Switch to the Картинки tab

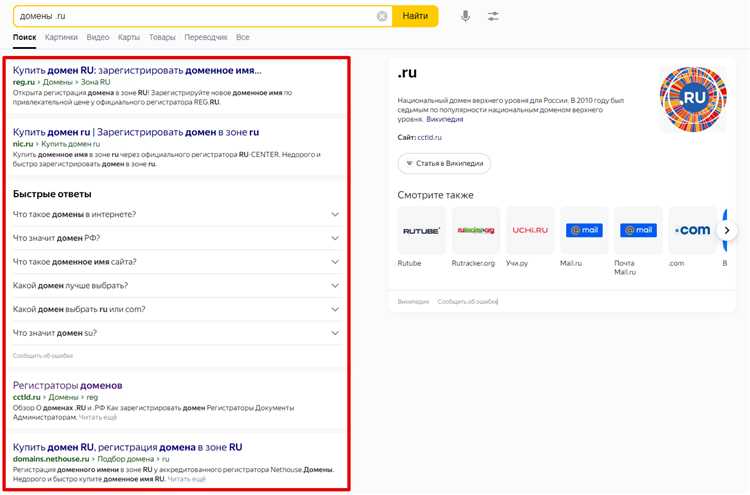(x=61, y=37)
